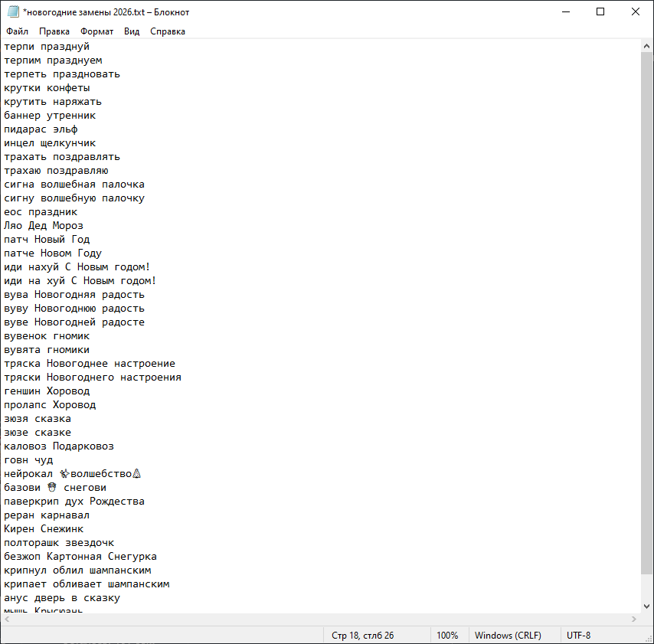Click the line 'терпеть праздновать'

point(62,74)
